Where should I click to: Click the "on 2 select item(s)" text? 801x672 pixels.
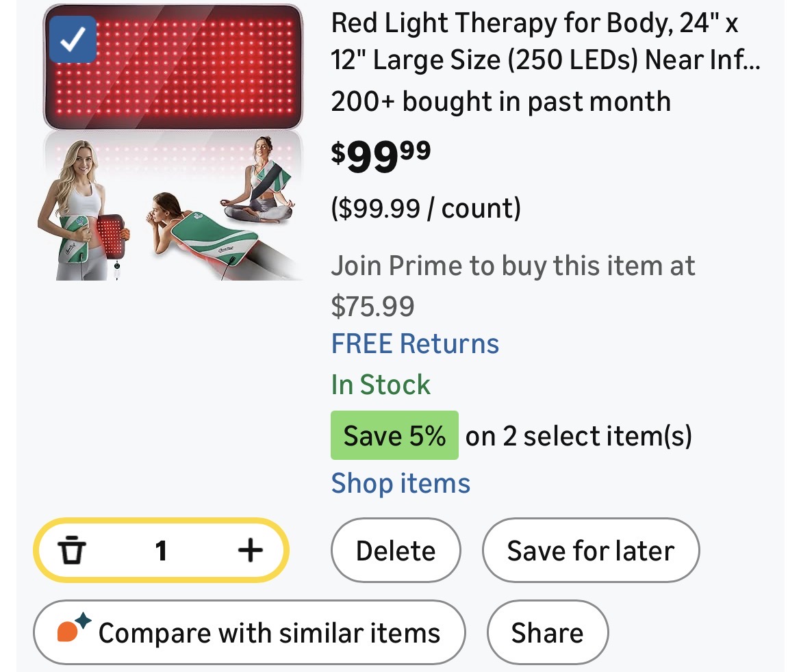[578, 436]
